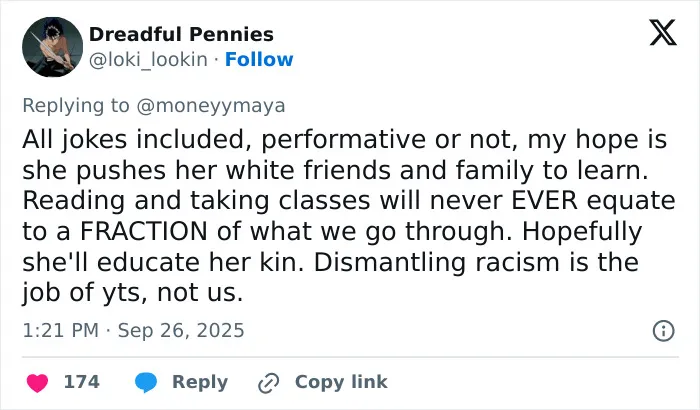Visit the @moneyymaya mention
The width and height of the screenshot is (700, 410).
211,106
